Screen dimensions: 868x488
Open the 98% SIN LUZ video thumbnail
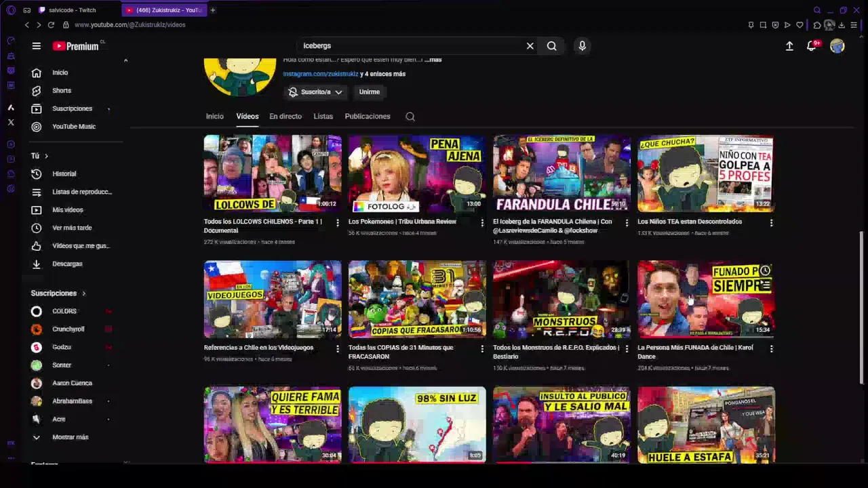click(x=417, y=424)
